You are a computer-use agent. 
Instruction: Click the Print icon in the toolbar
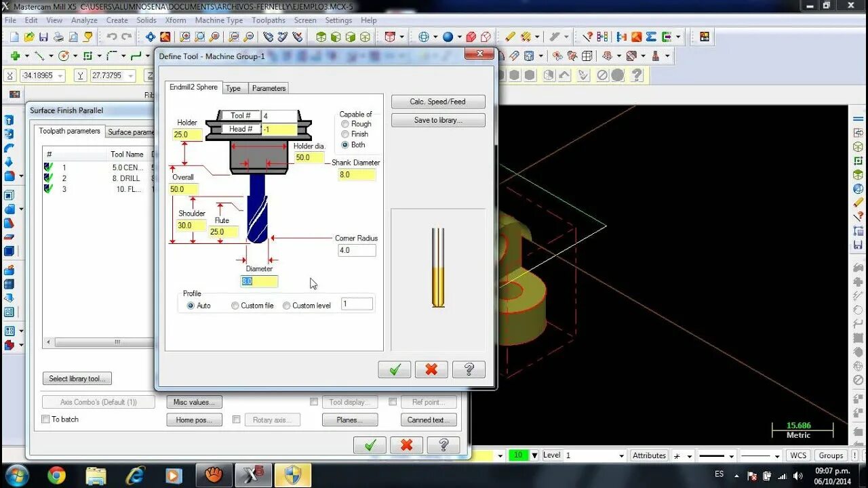coord(58,37)
